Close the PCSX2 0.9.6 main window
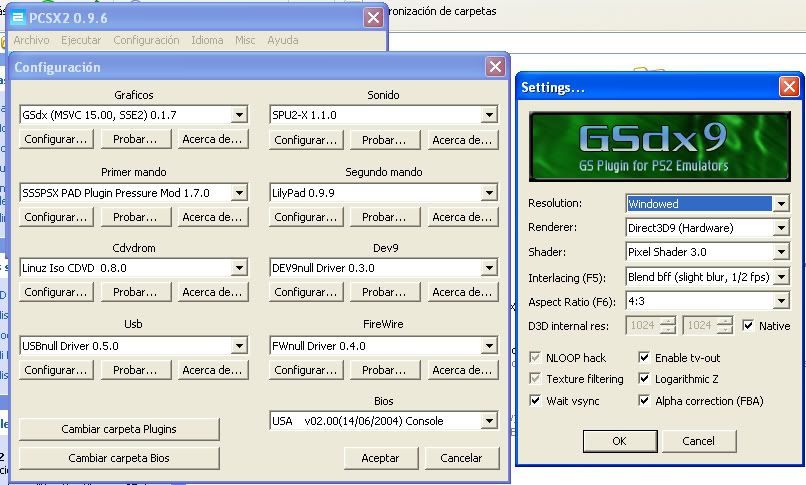Viewport: 806px width, 485px height. coord(374,18)
